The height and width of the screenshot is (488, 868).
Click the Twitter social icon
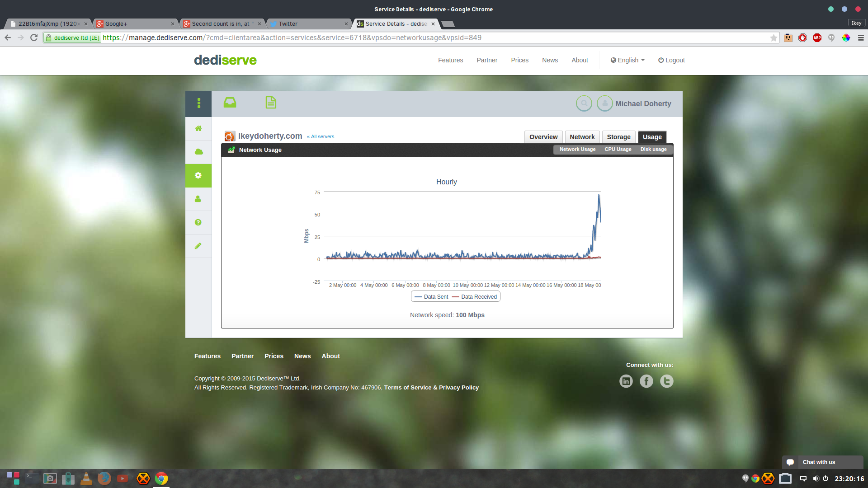[x=667, y=381]
